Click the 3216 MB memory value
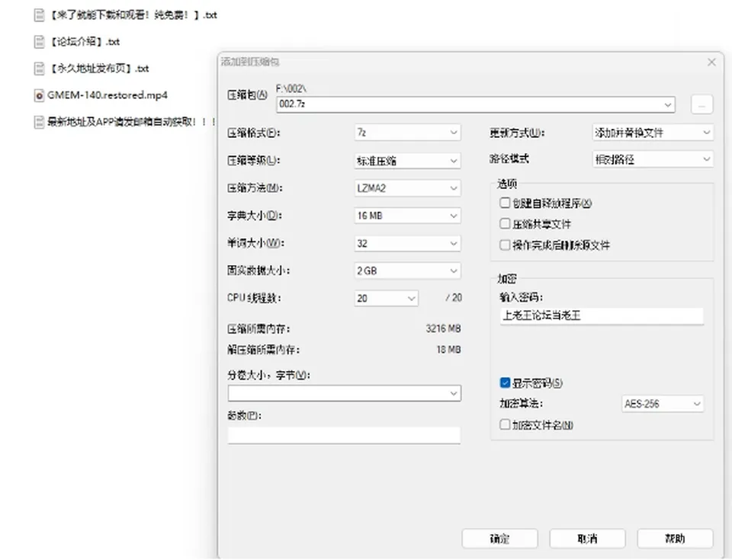The image size is (732, 560). point(443,329)
